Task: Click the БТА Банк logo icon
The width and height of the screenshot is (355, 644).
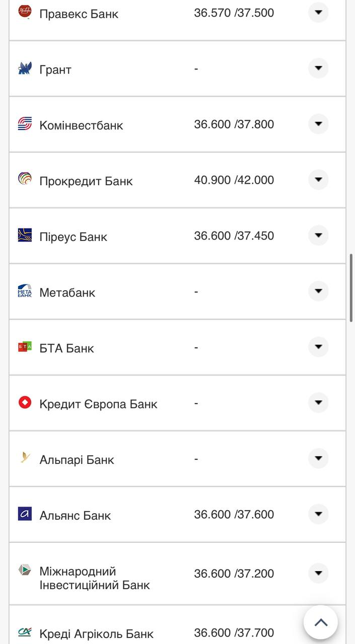Action: 25,347
